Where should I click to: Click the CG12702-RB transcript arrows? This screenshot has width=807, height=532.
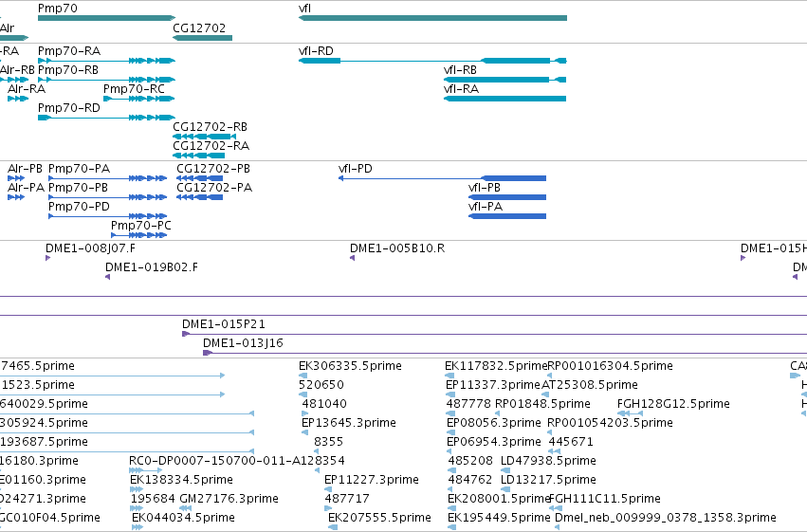click(x=204, y=137)
